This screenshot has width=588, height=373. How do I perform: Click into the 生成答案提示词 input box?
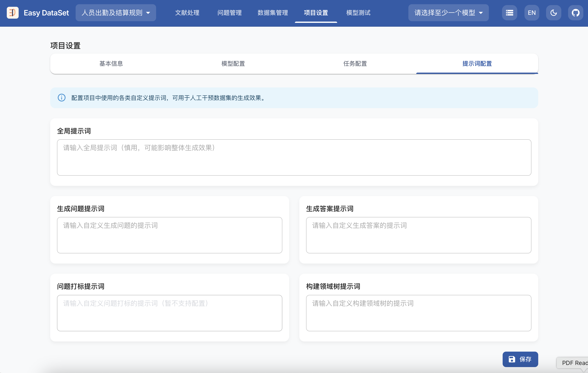pyautogui.click(x=419, y=235)
